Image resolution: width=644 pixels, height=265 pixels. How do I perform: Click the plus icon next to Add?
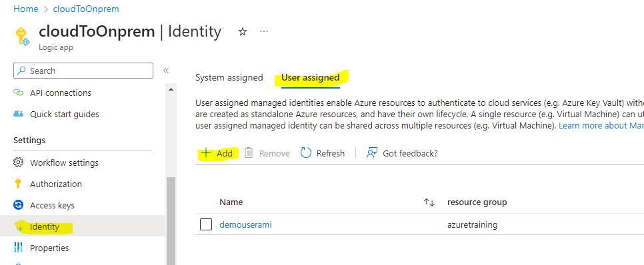[206, 153]
